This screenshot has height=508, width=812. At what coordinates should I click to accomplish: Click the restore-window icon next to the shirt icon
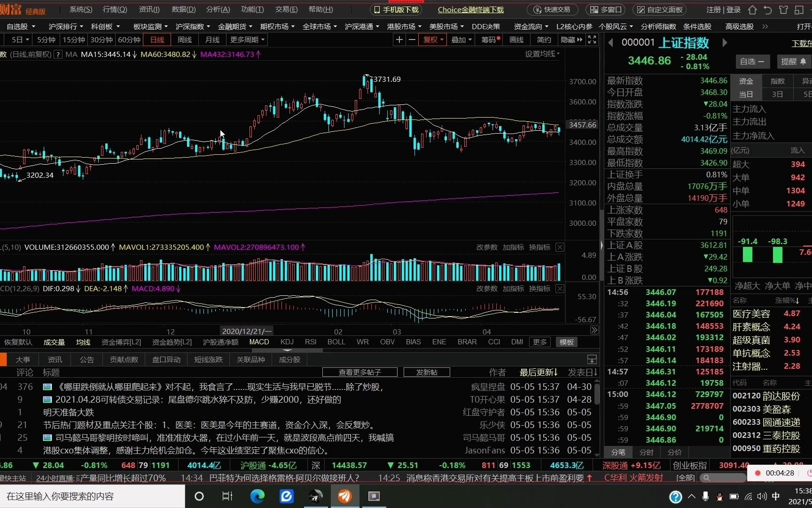(x=799, y=10)
